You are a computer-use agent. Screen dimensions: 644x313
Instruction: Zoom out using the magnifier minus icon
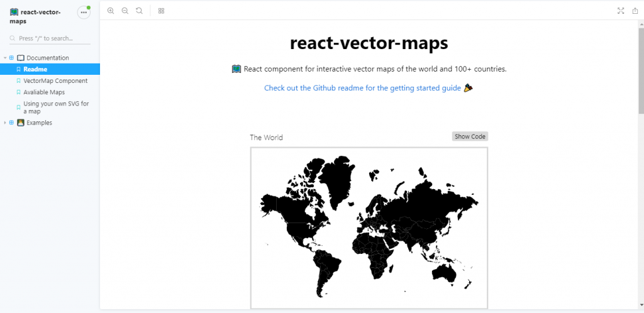[x=125, y=11]
